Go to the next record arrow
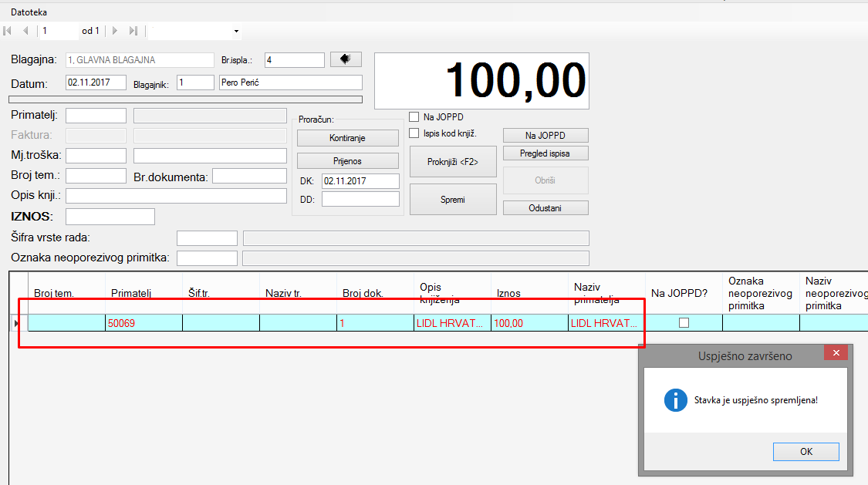The height and width of the screenshot is (485, 868). [x=116, y=31]
